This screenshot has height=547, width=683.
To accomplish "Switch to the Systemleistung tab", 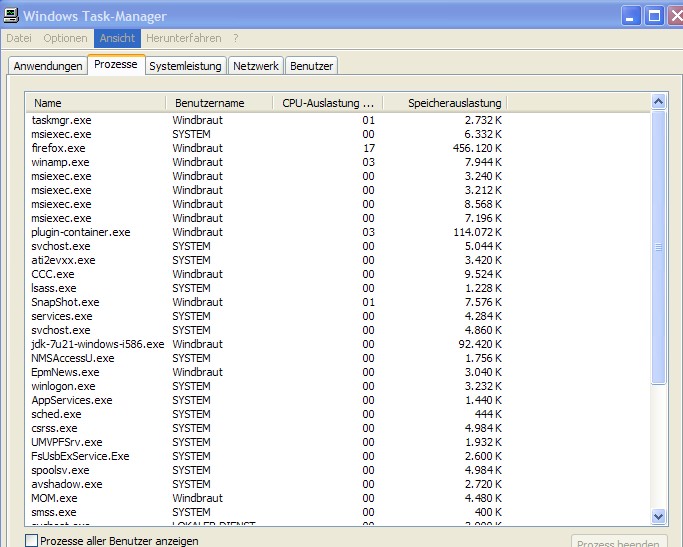I will click(185, 66).
